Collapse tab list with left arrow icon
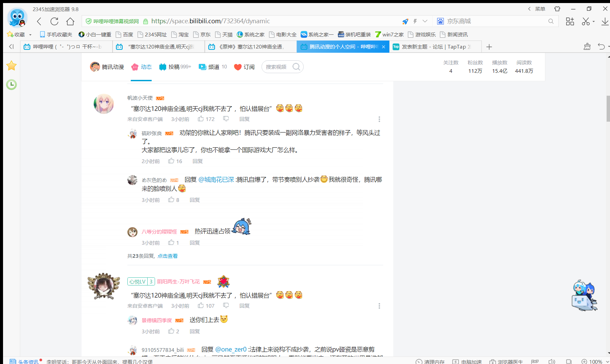610x364 pixels. point(11,47)
